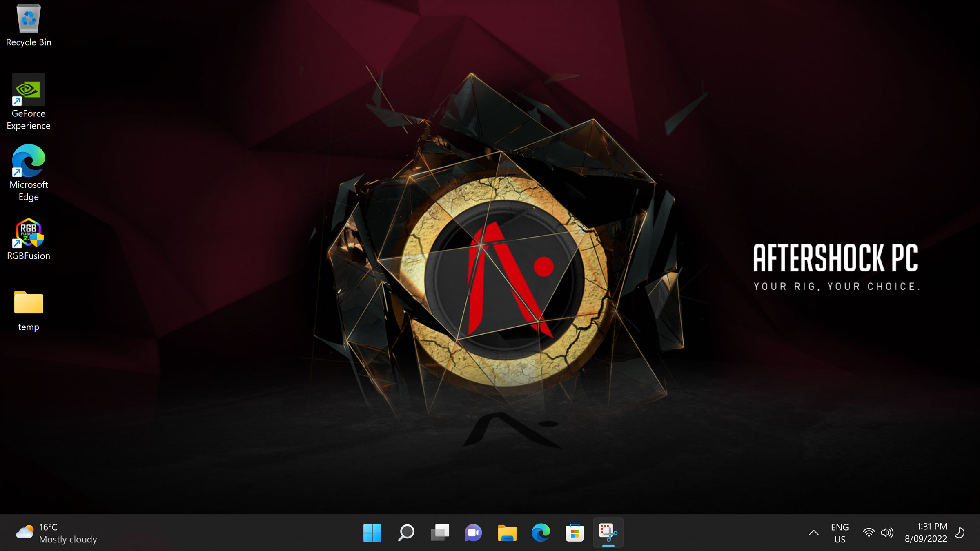Click the focus assist moon icon
The image size is (980, 551).
tap(960, 533)
